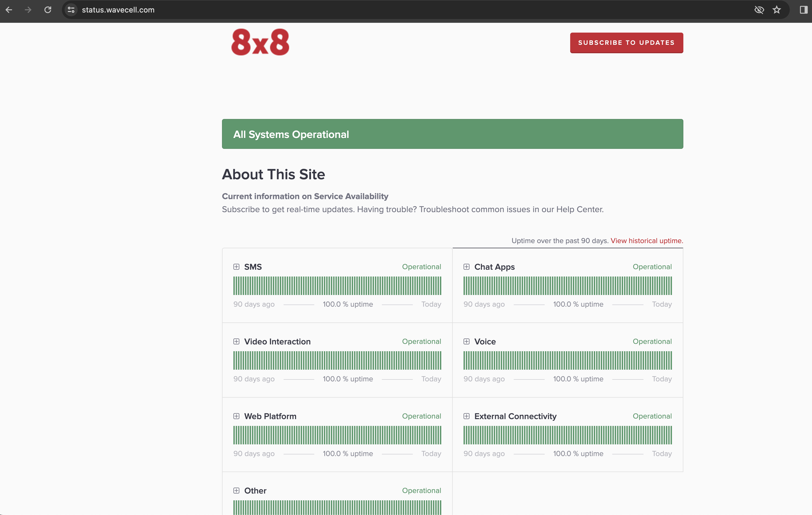Screen dimensions: 812x515
Task: Click Voice Operational status text
Action: tap(652, 341)
